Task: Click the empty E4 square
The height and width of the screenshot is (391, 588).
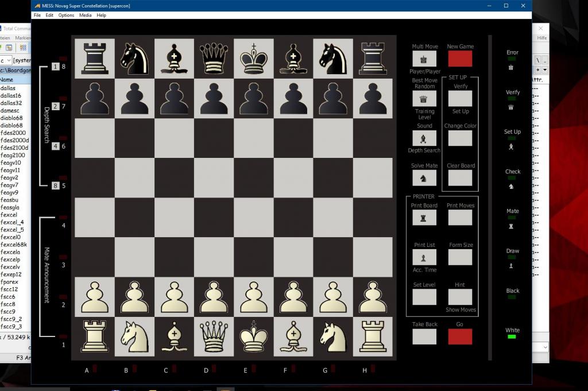Action: (253, 218)
